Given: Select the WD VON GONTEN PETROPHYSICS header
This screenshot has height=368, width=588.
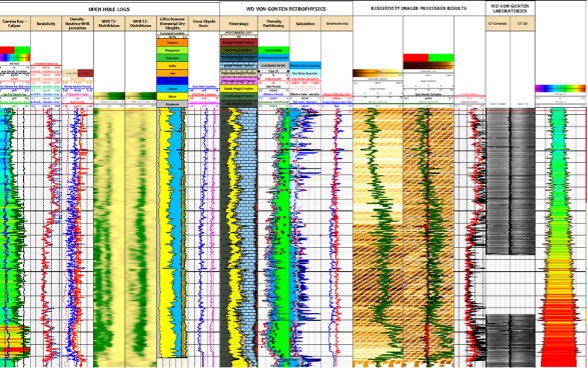Looking at the screenshot, I should coord(286,9).
